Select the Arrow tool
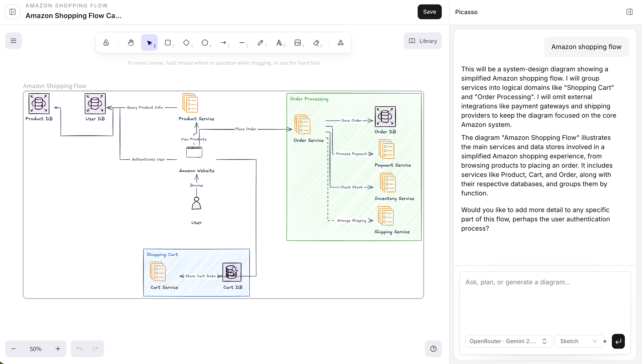642x364 pixels. (223, 43)
